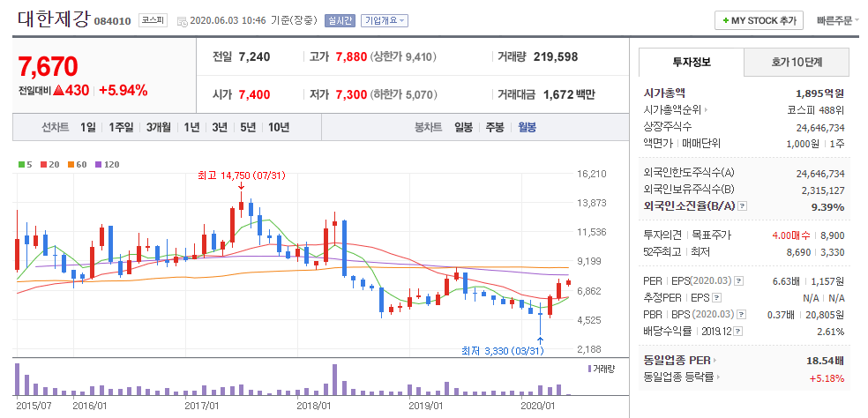Click the 시가총액순위 link
Viewport: 868px width, 418px height.
tap(672, 110)
